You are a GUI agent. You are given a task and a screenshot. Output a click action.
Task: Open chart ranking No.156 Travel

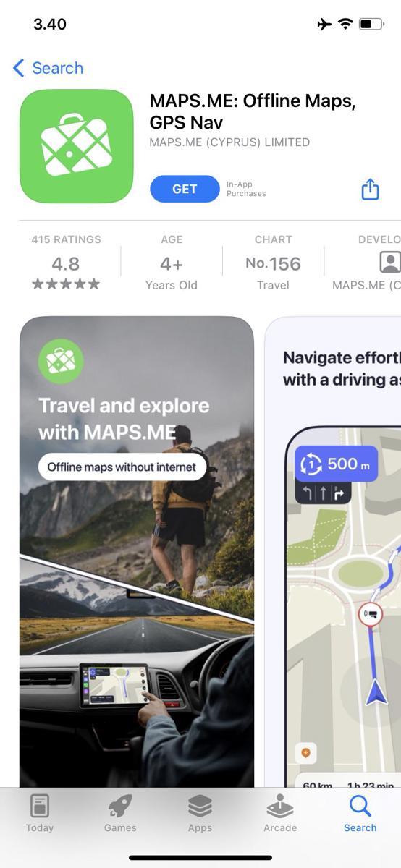[273, 262]
